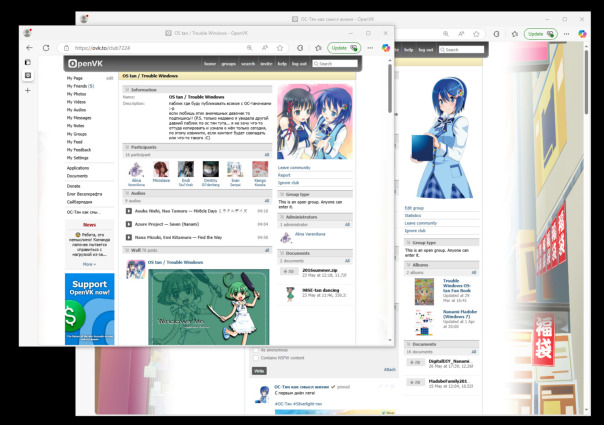Check the Contains NSFW content box
Viewport: 604px width, 425px height.
click(x=255, y=358)
